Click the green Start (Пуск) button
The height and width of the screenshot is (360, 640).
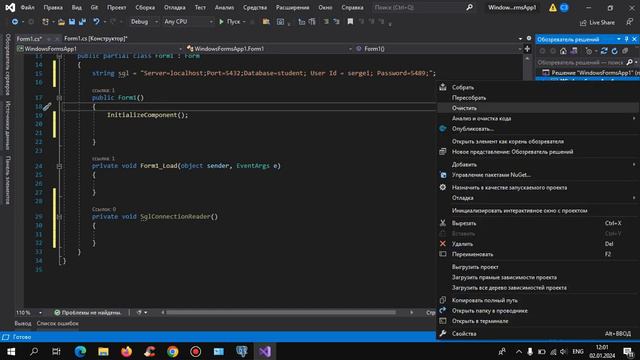click(229, 22)
